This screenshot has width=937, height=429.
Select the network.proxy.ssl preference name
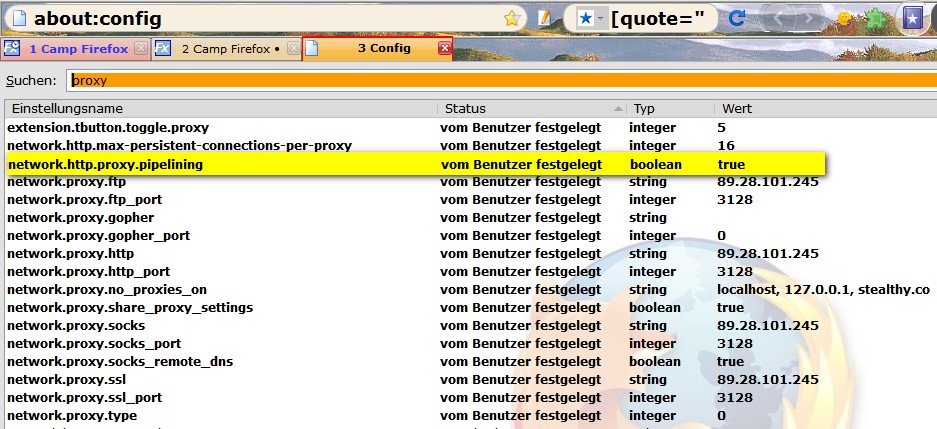point(66,379)
